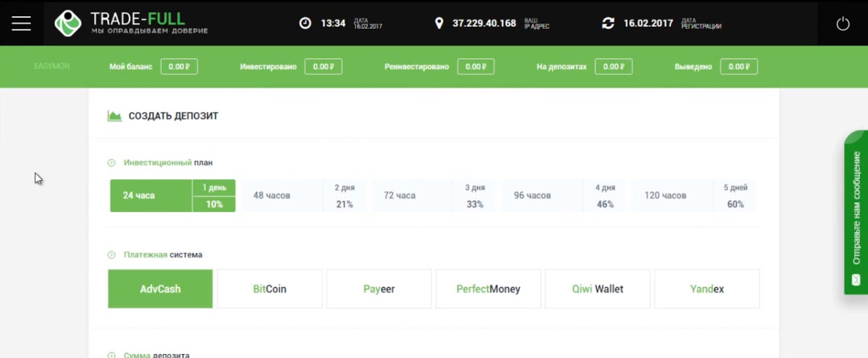Image resolution: width=868 pixels, height=358 pixels.
Task: Click the envelope icon on message tab
Action: (x=856, y=280)
